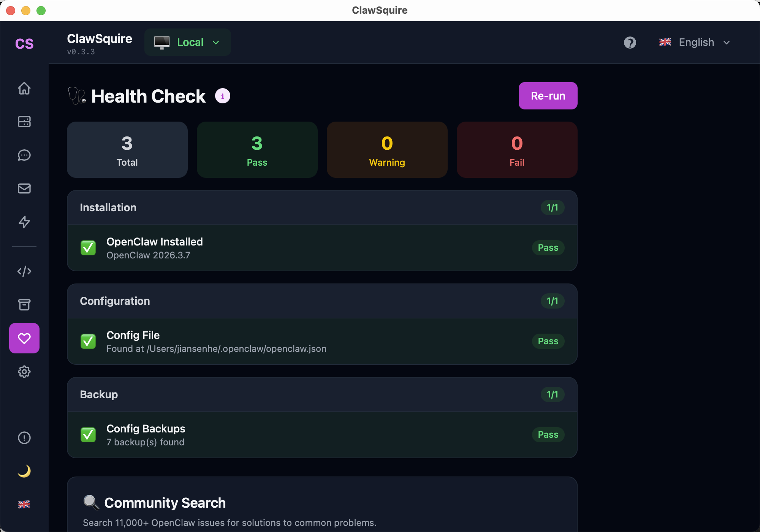Screen dimensions: 760x532
Task: Click the Mail sidebar icon
Action: [x=24, y=188]
